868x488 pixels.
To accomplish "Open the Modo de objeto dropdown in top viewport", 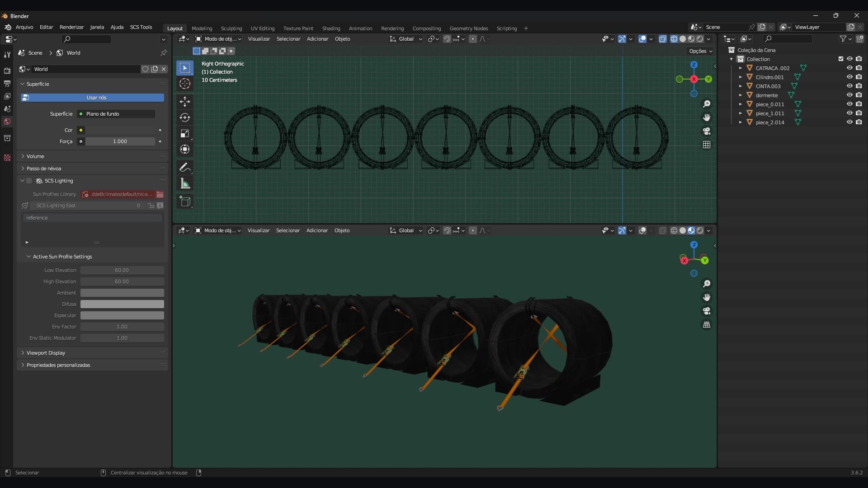I will (x=218, y=39).
